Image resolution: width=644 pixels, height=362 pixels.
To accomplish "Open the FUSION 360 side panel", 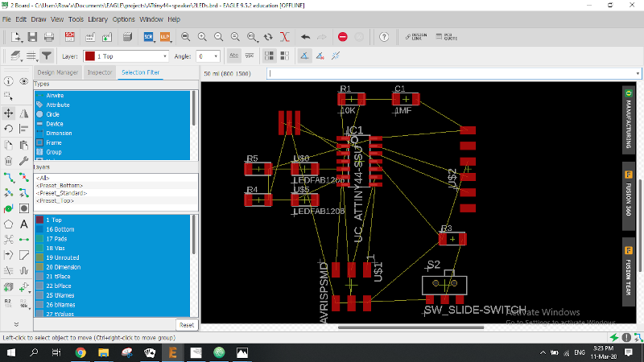I will click(x=629, y=195).
